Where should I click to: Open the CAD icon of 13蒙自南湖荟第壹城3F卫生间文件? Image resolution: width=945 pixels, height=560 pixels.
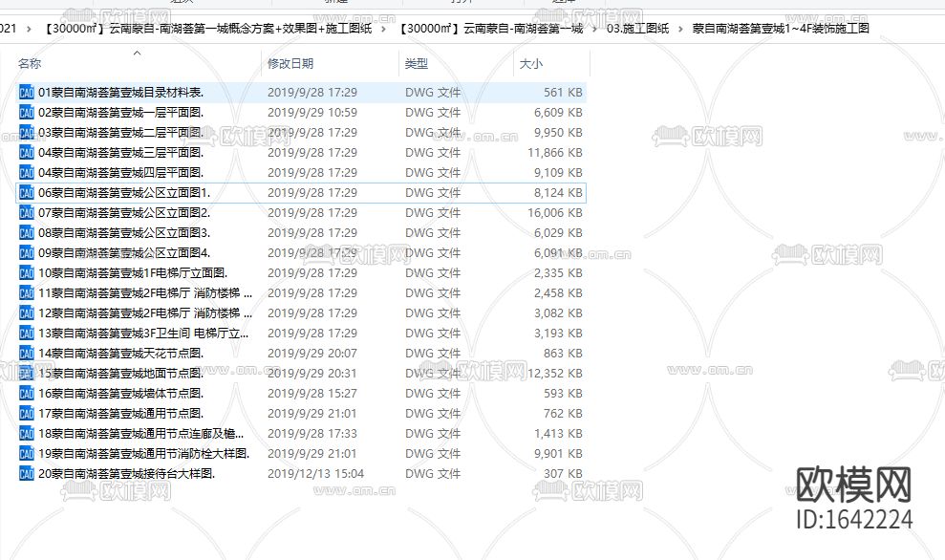point(26,333)
